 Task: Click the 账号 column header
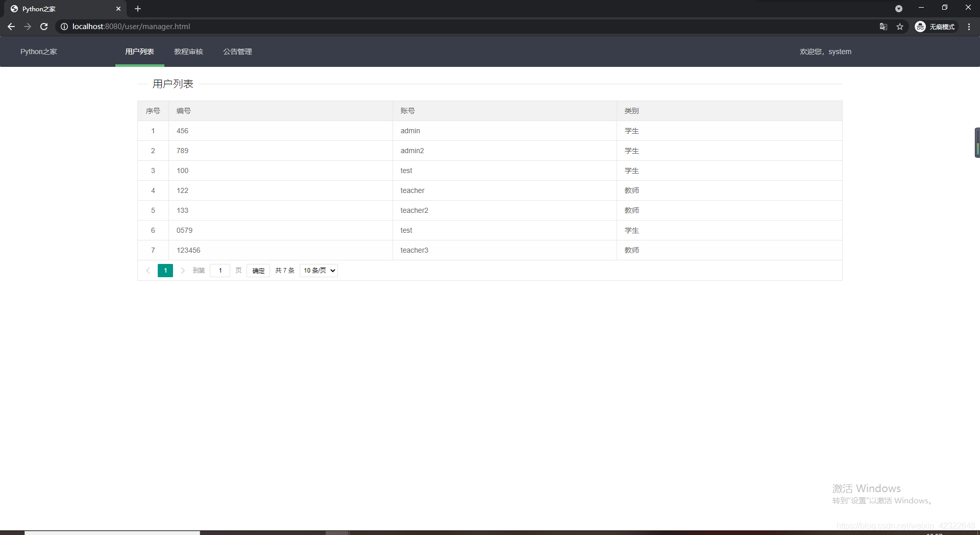coord(505,111)
